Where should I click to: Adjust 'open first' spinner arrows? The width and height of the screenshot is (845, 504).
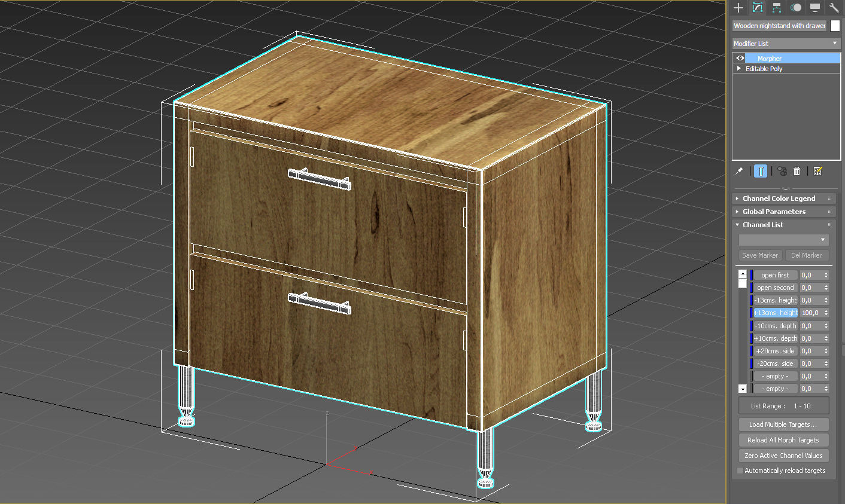[826, 275]
